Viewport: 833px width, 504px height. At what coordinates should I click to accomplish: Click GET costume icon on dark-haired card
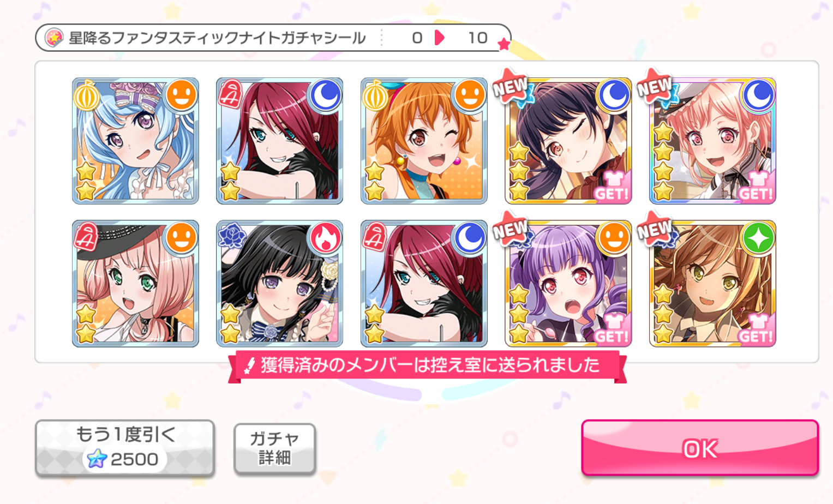[612, 187]
